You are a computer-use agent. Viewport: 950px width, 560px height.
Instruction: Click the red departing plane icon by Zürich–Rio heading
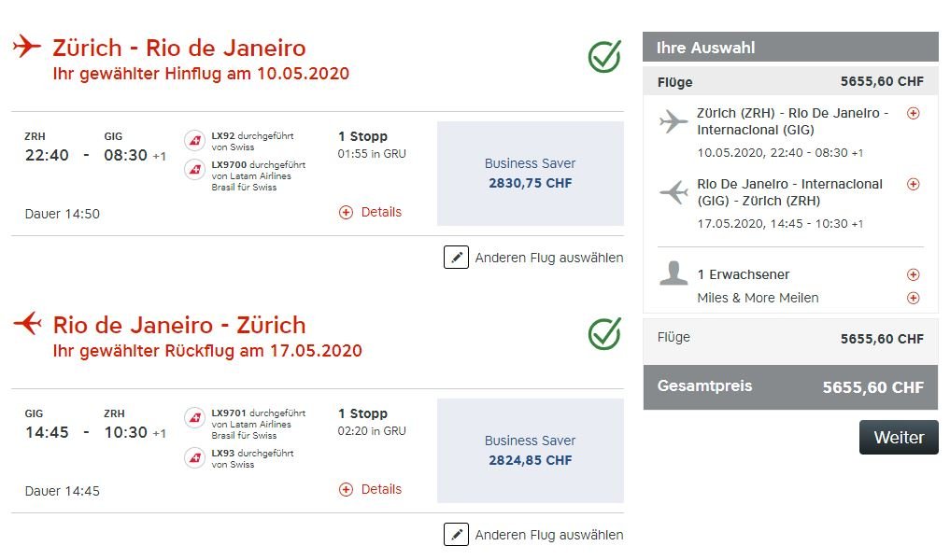click(27, 46)
